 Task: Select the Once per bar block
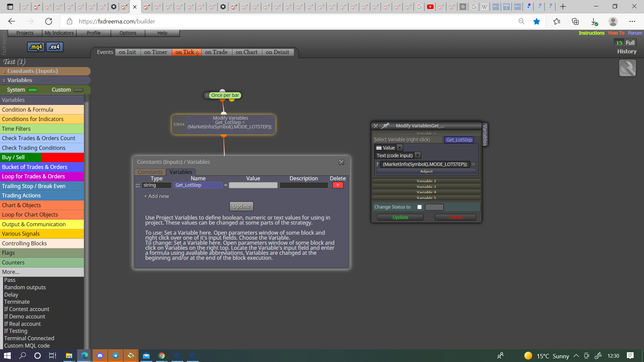[225, 95]
